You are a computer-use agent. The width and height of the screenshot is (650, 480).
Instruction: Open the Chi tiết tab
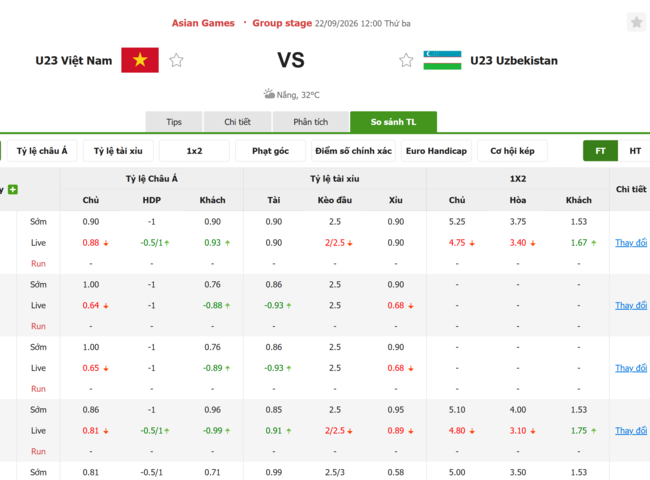click(x=238, y=122)
